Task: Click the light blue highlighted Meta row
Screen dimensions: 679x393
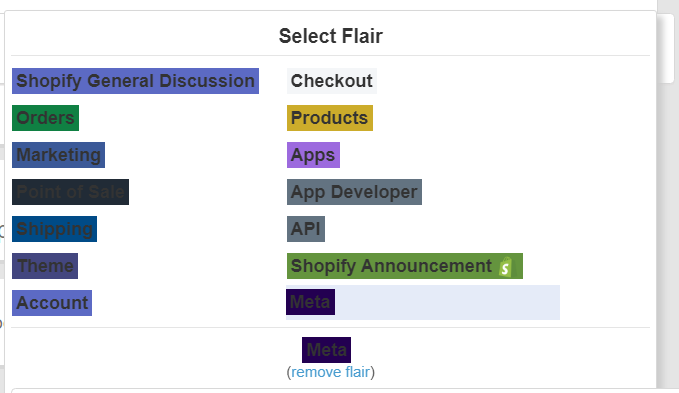Action: coord(423,303)
